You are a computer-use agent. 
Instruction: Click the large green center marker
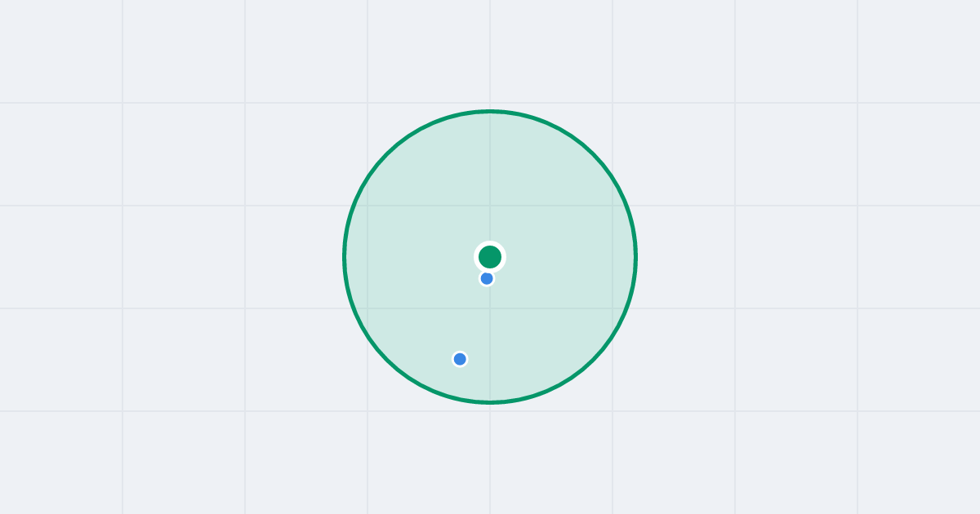click(x=490, y=257)
